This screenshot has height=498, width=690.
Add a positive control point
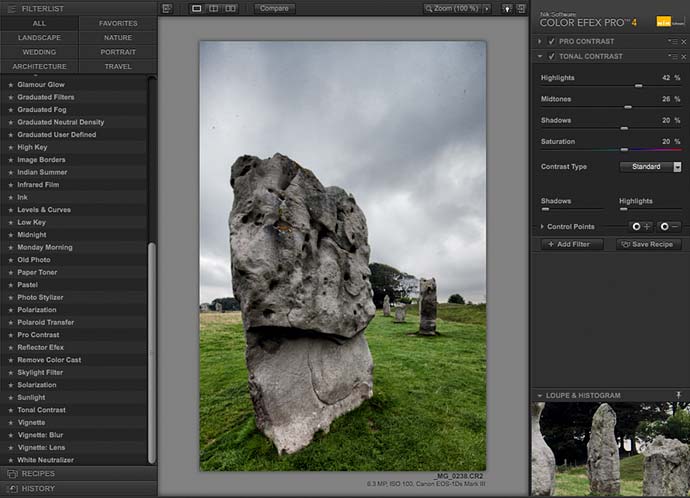(641, 227)
